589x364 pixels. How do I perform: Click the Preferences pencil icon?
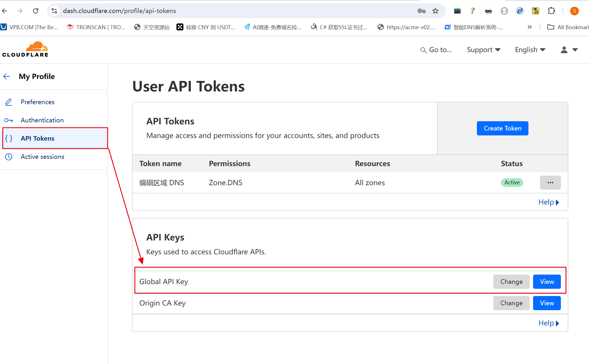tap(8, 102)
